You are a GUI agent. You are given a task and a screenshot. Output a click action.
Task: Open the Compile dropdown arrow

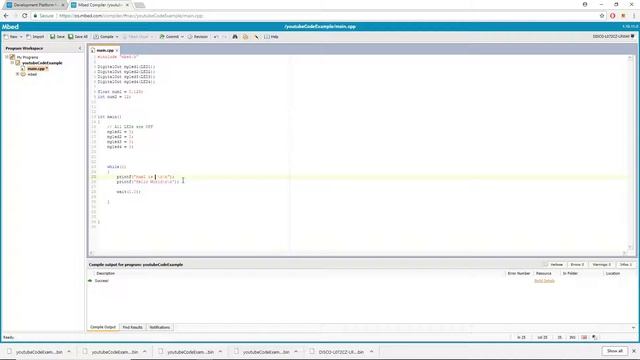117,37
